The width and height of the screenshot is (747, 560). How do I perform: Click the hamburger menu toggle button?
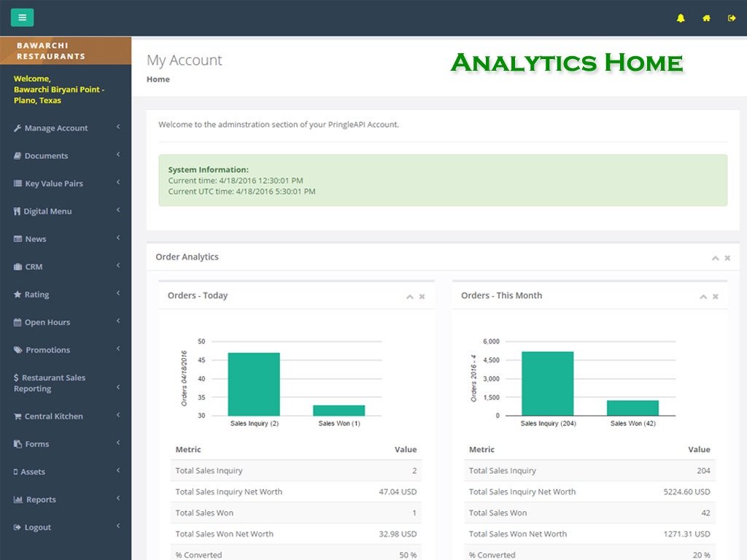coord(22,17)
